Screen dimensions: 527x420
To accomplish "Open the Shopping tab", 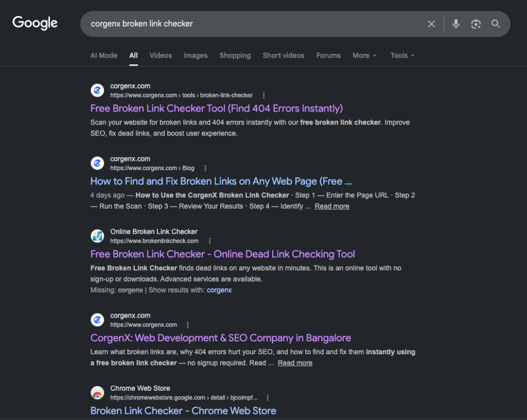I will (x=235, y=55).
